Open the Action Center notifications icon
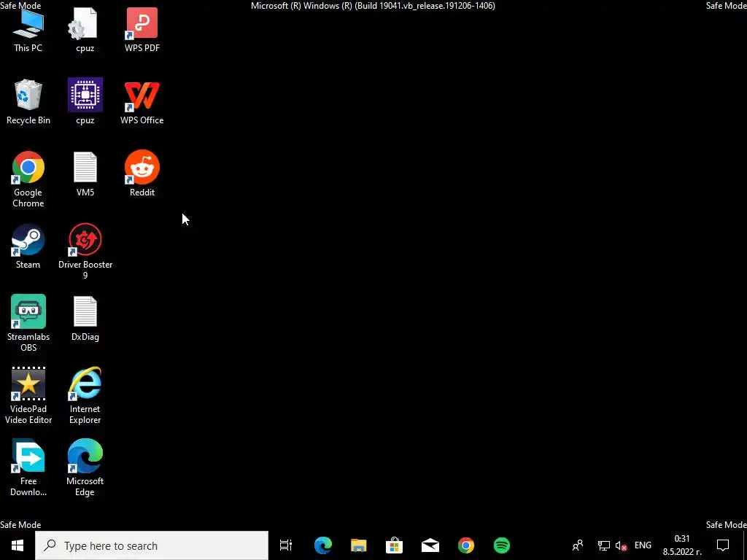The height and width of the screenshot is (560, 747). pyautogui.click(x=723, y=545)
